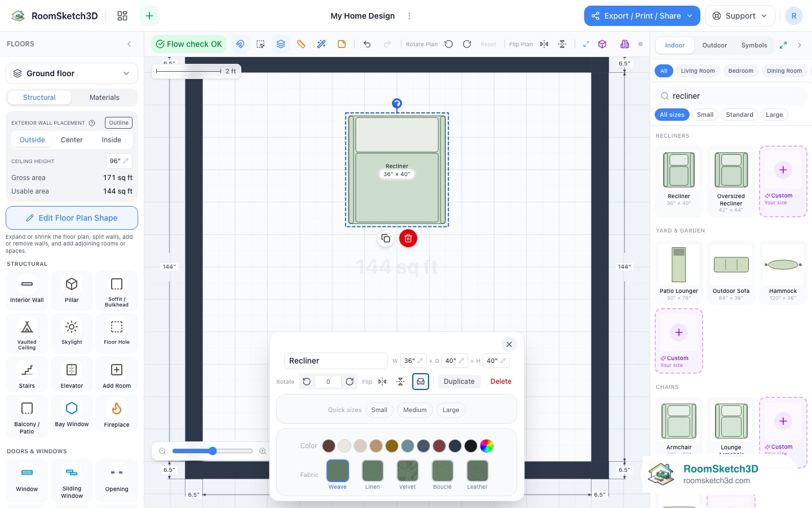The width and height of the screenshot is (812, 508).
Task: Select Outside wall placement
Action: pyautogui.click(x=32, y=140)
